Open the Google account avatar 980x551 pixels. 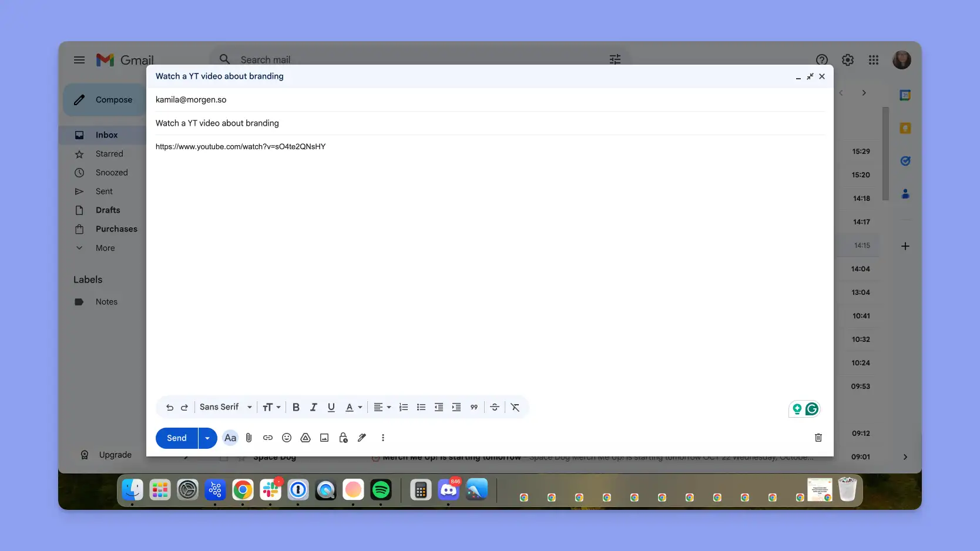point(902,60)
